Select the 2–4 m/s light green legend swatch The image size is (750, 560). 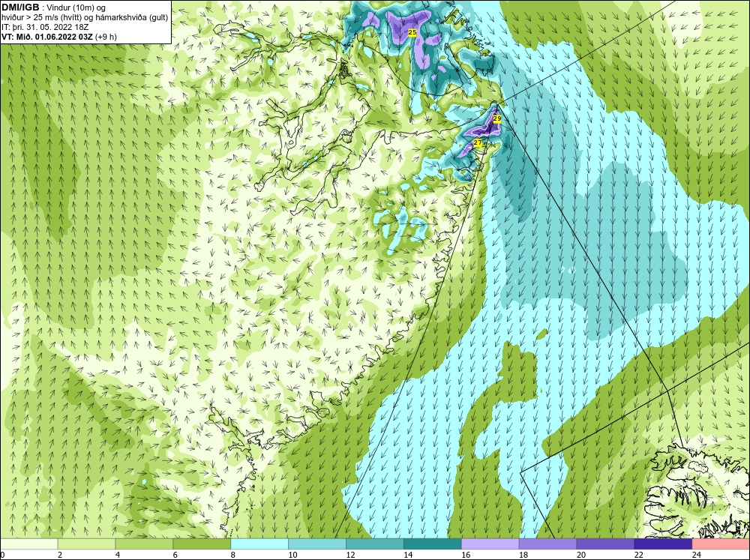point(86,544)
